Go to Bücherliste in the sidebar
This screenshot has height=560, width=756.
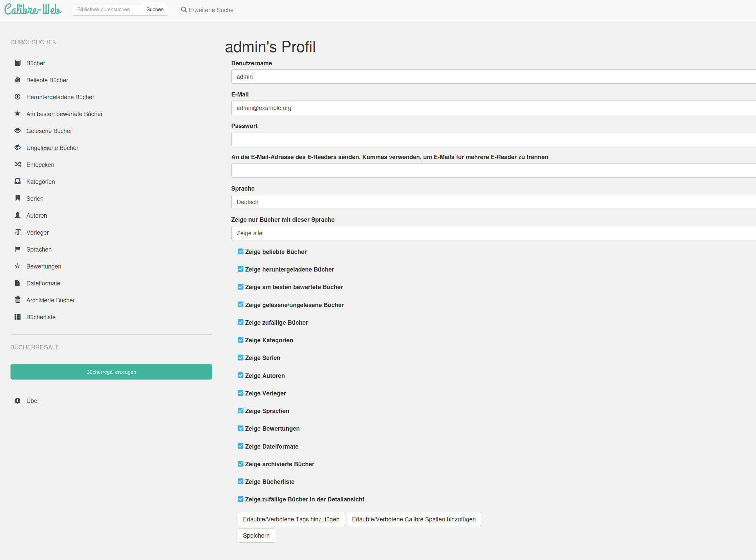41,317
